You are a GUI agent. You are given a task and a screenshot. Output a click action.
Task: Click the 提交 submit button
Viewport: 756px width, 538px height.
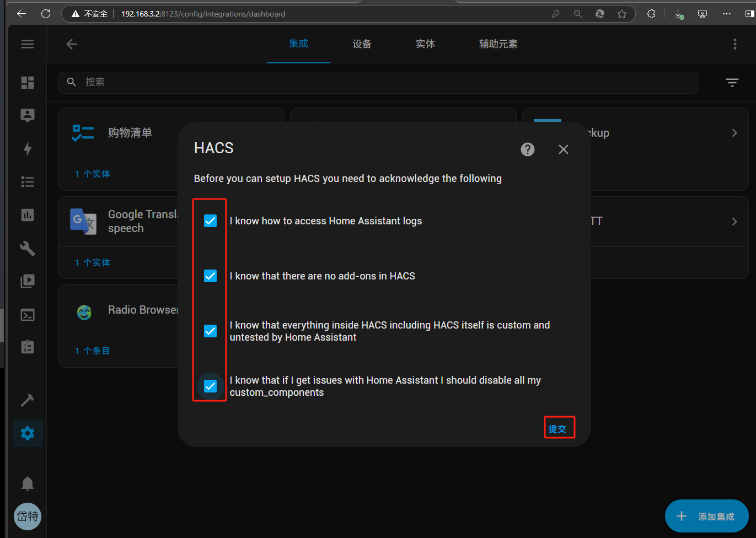click(557, 429)
